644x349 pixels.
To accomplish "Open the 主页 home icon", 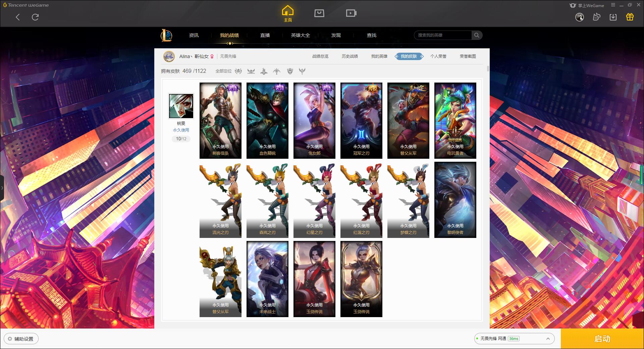I will (288, 14).
